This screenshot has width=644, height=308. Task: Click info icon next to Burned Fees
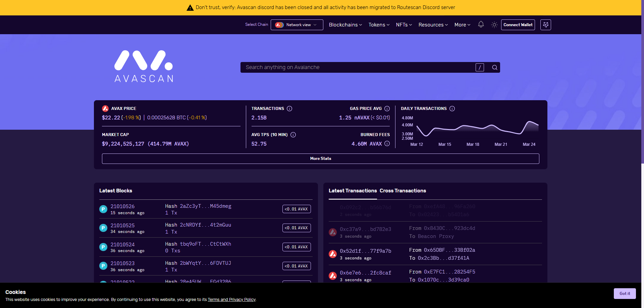click(x=387, y=143)
